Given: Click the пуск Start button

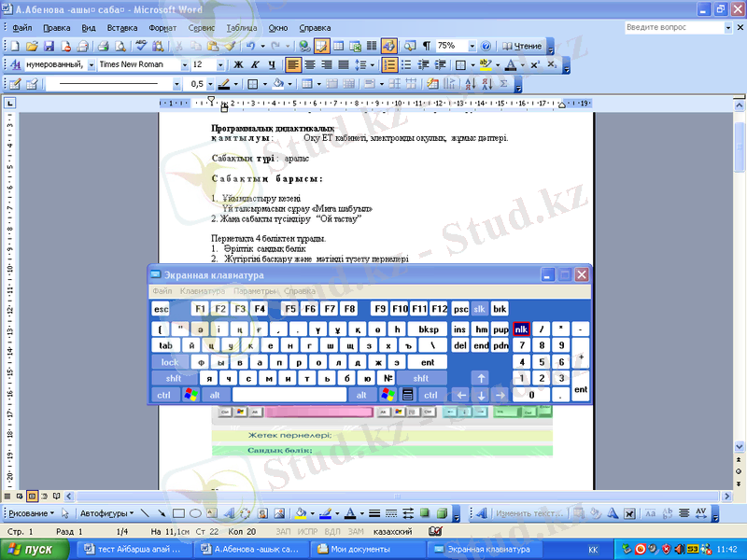Looking at the screenshot, I should (35, 550).
